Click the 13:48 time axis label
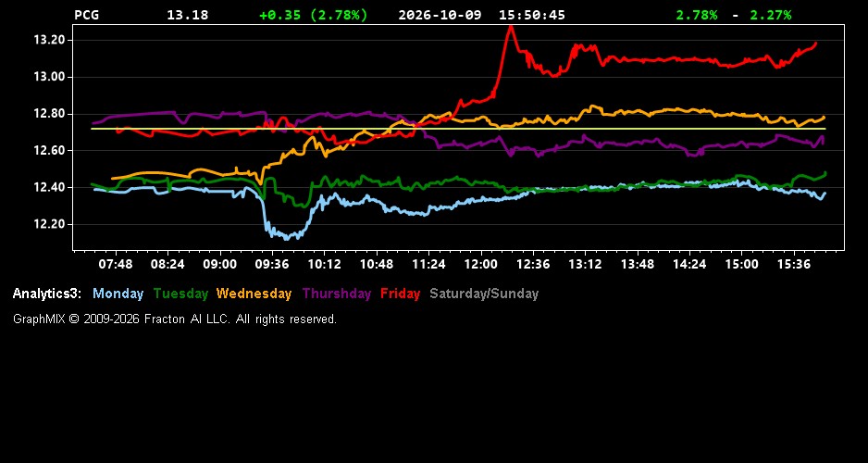 638,264
